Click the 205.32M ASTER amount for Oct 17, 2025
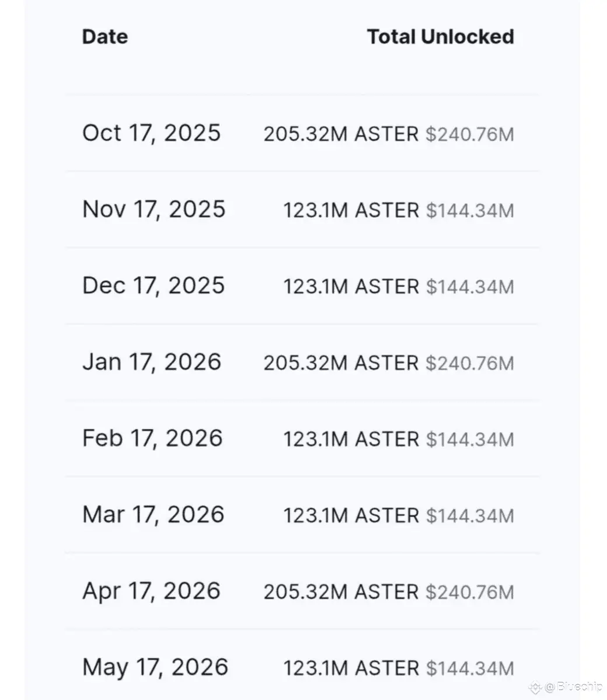This screenshot has width=607, height=700. tap(341, 134)
